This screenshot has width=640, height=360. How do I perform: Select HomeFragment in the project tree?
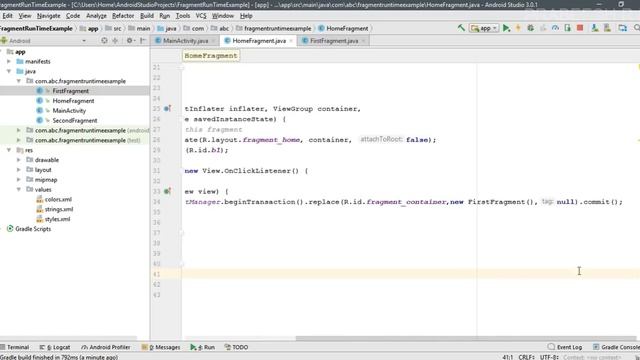(x=73, y=101)
